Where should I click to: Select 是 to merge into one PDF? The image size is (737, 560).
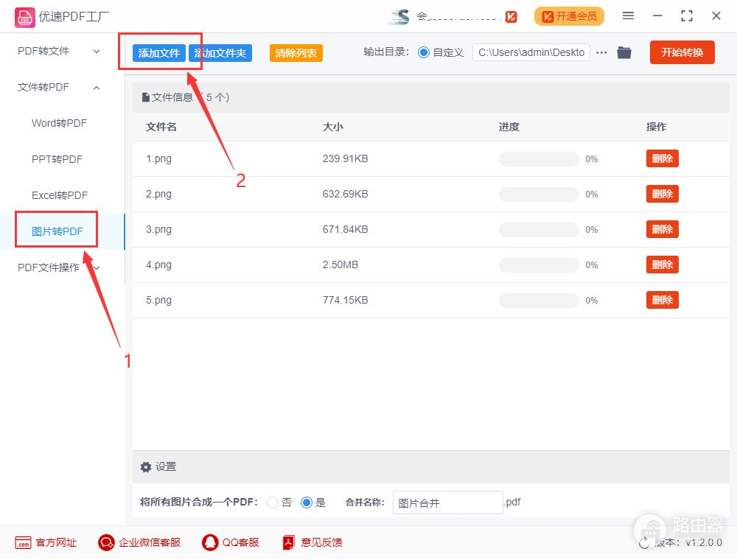point(307,503)
